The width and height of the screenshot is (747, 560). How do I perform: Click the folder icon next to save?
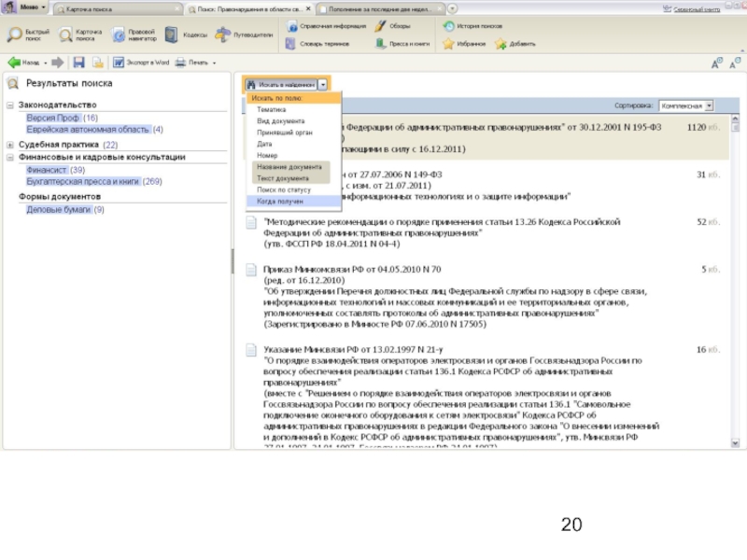tap(98, 63)
